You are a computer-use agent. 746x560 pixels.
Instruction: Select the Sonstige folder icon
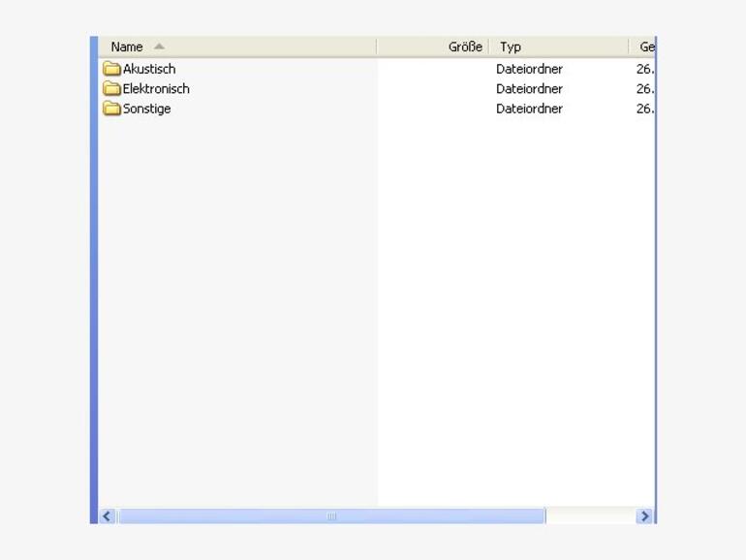click(111, 109)
